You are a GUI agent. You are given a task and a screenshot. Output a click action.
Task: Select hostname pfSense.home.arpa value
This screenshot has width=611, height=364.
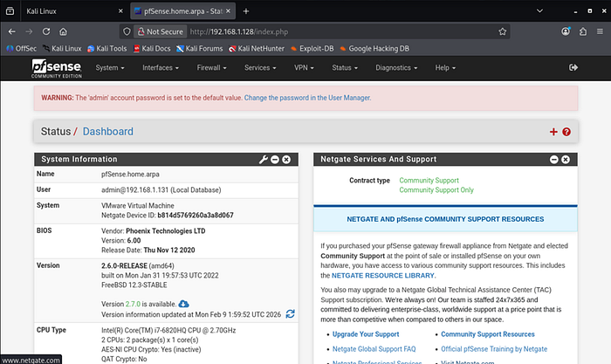pyautogui.click(x=130, y=175)
